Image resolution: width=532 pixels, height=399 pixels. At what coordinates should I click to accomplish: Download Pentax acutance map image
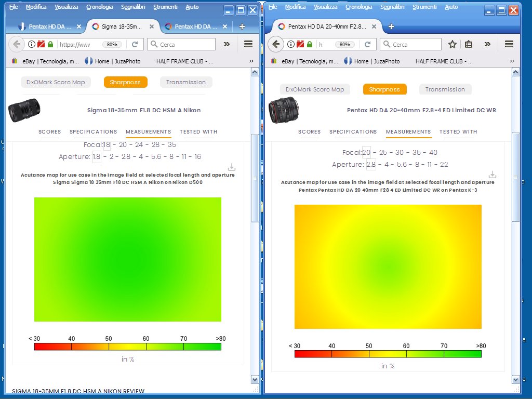pyautogui.click(x=493, y=175)
